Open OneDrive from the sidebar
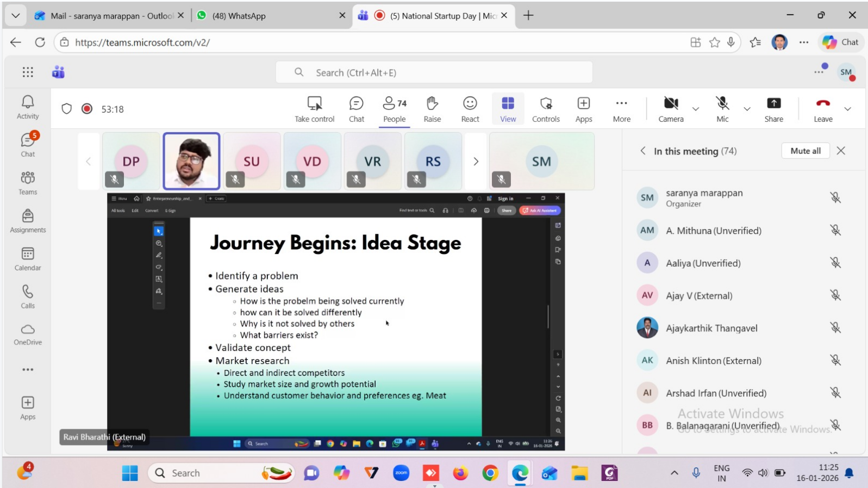This screenshot has width=868, height=488. (28, 334)
